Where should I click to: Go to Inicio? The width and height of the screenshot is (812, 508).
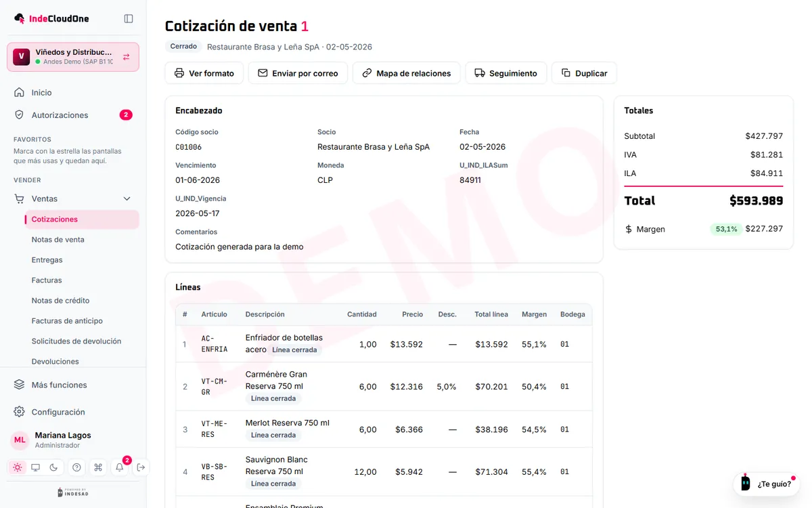point(73,92)
